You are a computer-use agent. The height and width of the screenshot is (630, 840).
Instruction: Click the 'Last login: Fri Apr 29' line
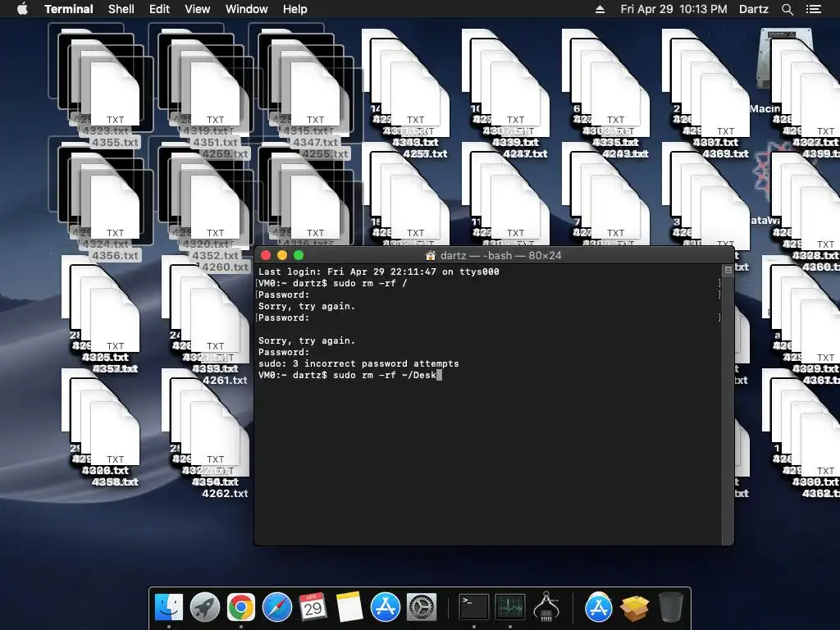click(379, 272)
